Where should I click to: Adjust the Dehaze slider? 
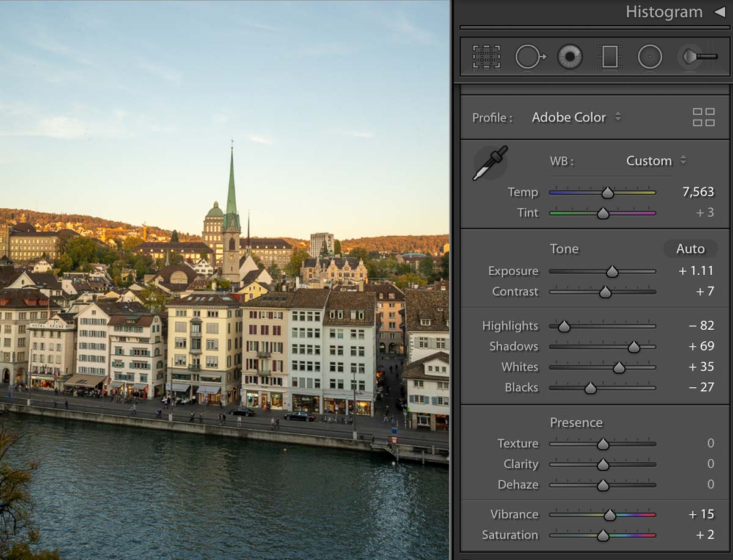point(603,485)
